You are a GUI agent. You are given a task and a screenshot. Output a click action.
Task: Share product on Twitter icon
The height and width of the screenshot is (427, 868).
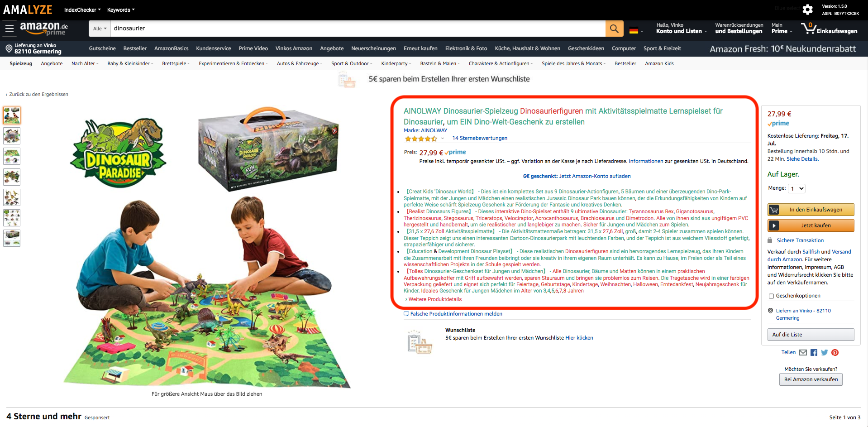[824, 353]
